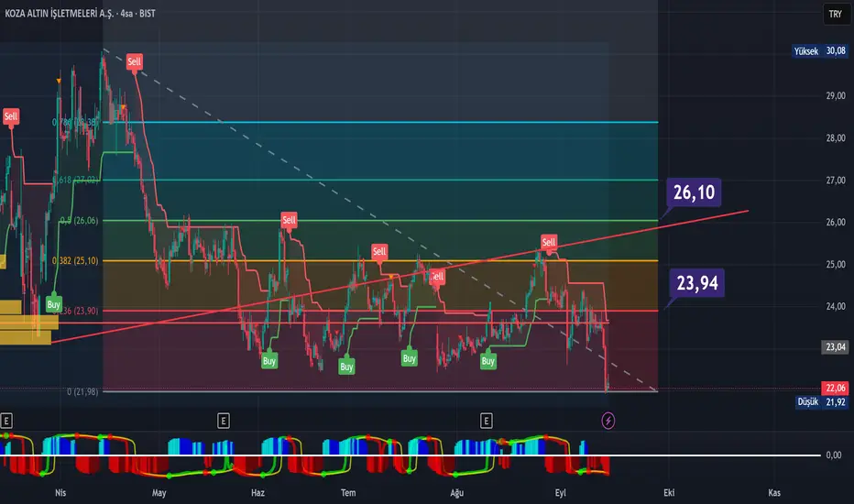854x504 pixels.
Task: Click the Eki month on time axis
Action: point(669,493)
